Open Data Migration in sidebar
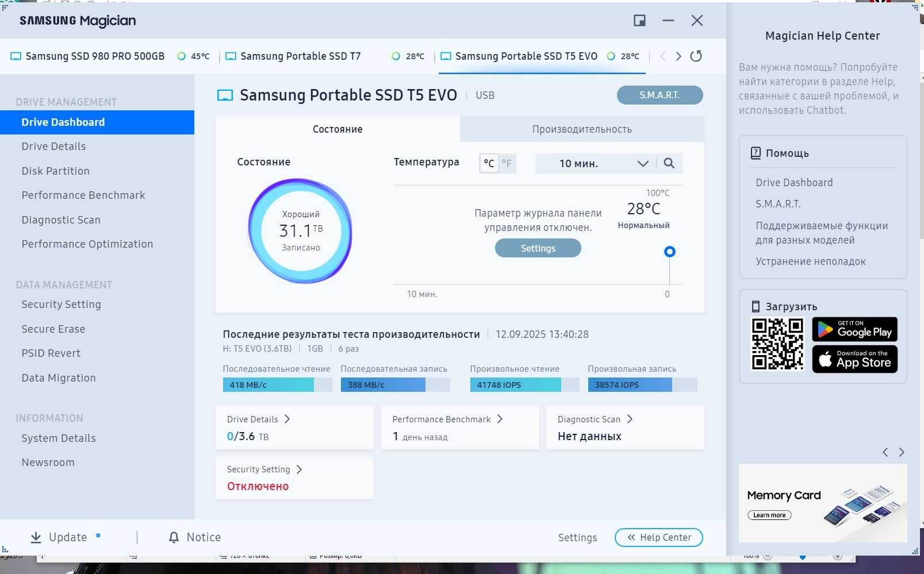 [59, 378]
